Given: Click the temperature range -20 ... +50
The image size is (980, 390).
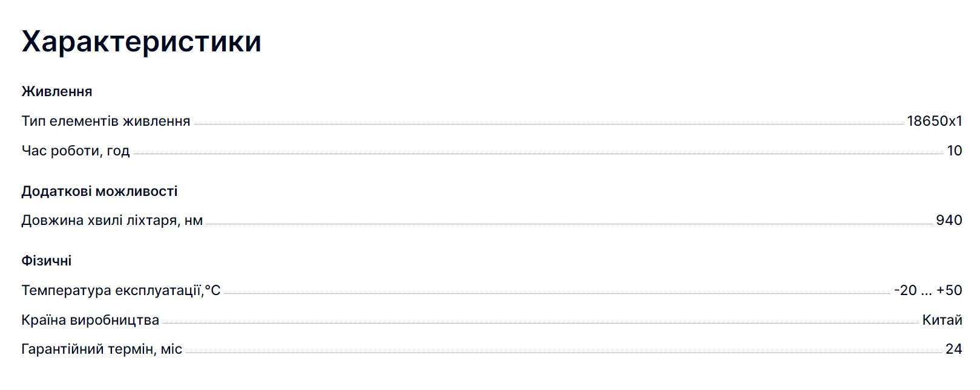Looking at the screenshot, I should [928, 290].
